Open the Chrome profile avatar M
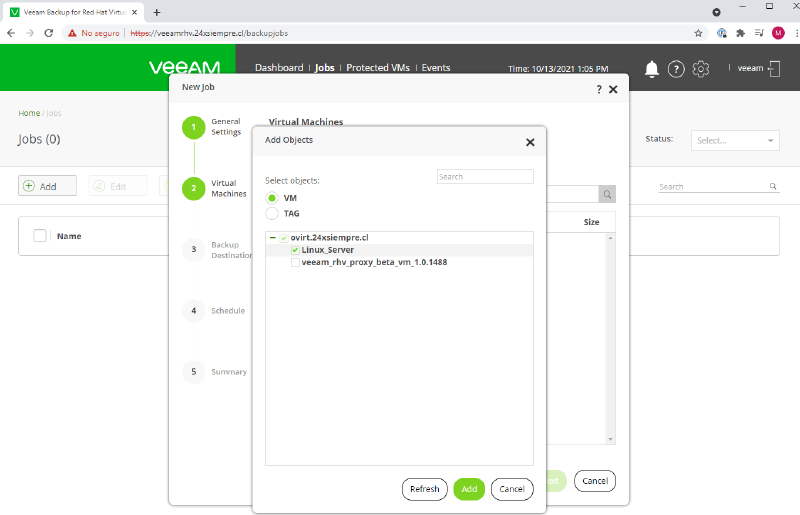The image size is (800, 515). pos(778,33)
